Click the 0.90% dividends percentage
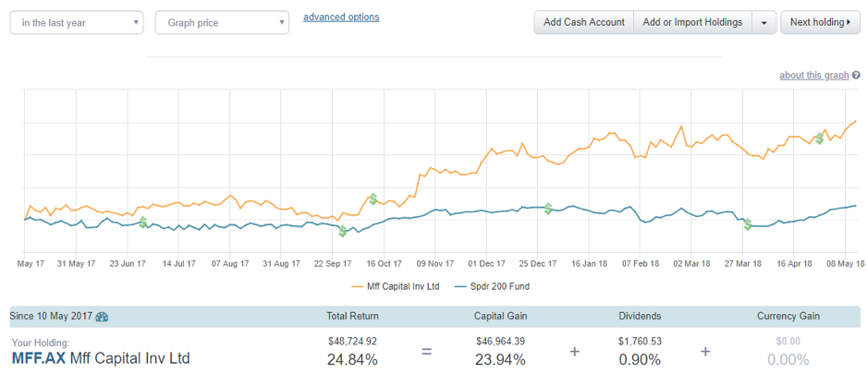The width and height of the screenshot is (868, 373). [640, 360]
